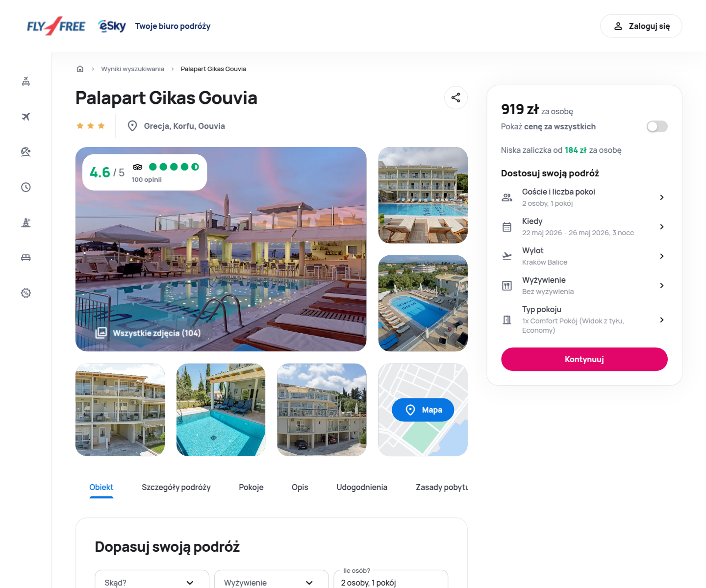The height and width of the screenshot is (588, 706).
Task: Click the home icon in breadcrumbs
Action: (80, 69)
